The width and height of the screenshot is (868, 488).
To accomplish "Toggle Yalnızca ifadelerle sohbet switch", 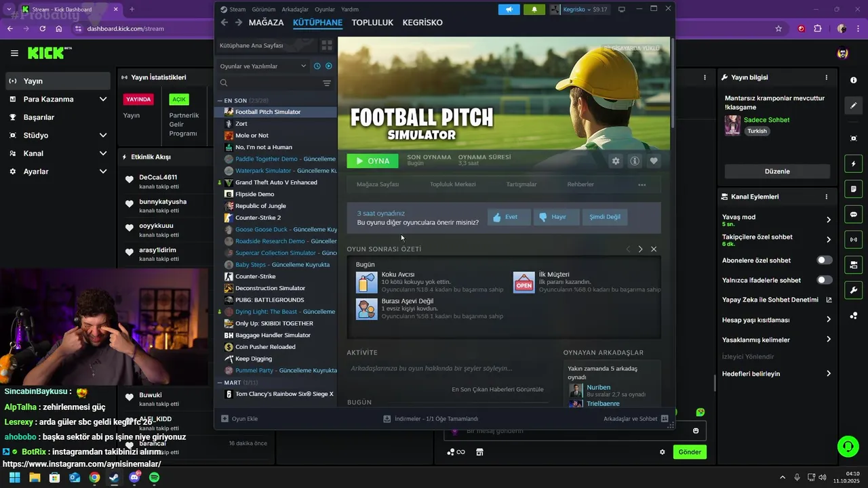I will 825,280.
